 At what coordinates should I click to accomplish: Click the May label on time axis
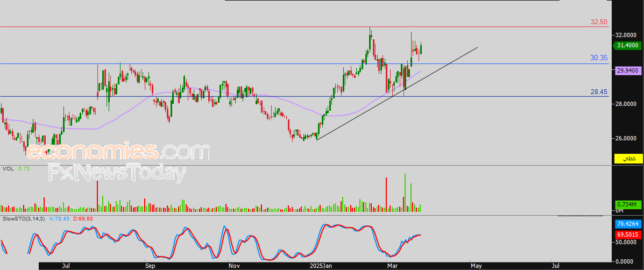[x=476, y=266]
